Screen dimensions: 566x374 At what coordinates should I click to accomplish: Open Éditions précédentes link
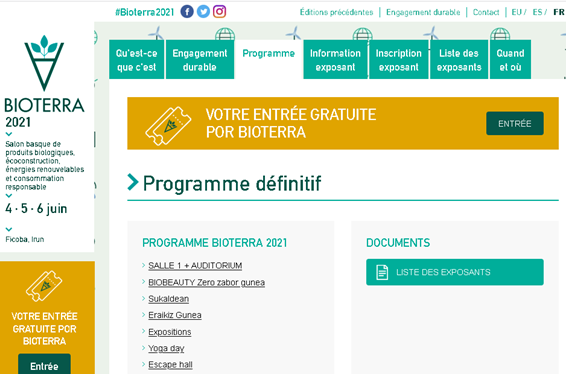coord(336,12)
